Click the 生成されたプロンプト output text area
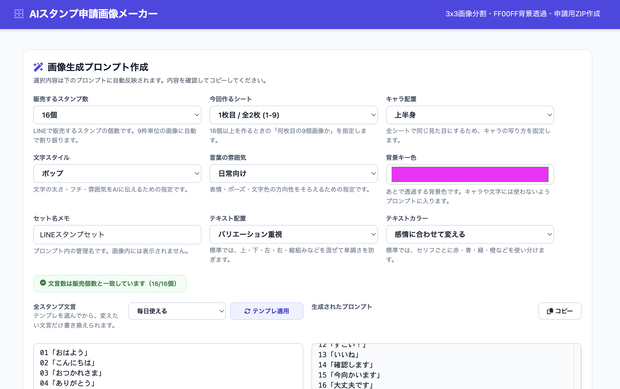620x389 pixels. coord(446,366)
